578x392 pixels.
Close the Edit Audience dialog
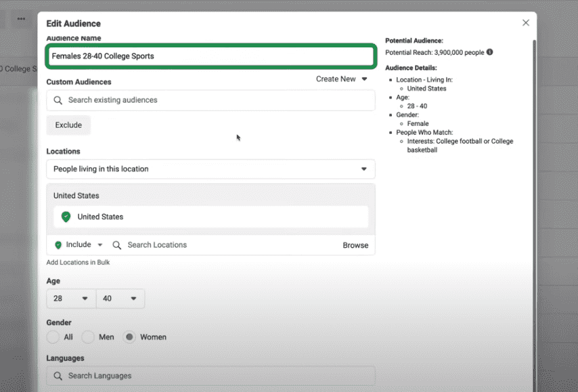526,23
